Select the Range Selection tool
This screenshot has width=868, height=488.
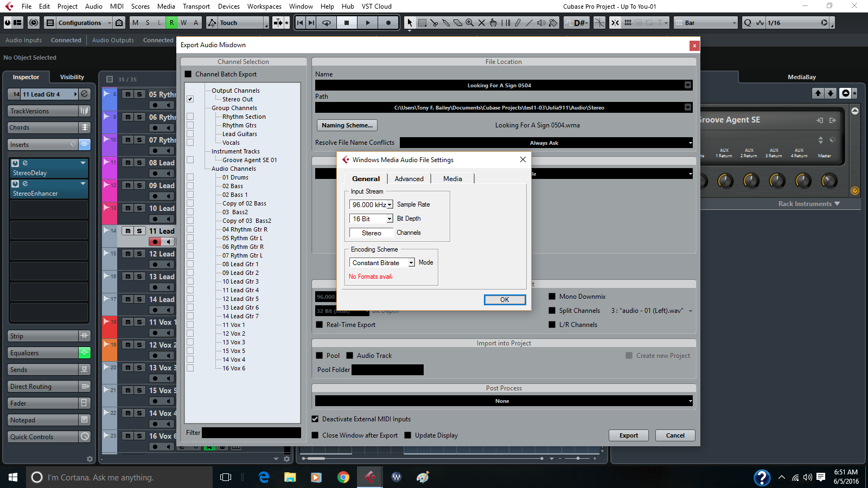pyautogui.click(x=422, y=23)
